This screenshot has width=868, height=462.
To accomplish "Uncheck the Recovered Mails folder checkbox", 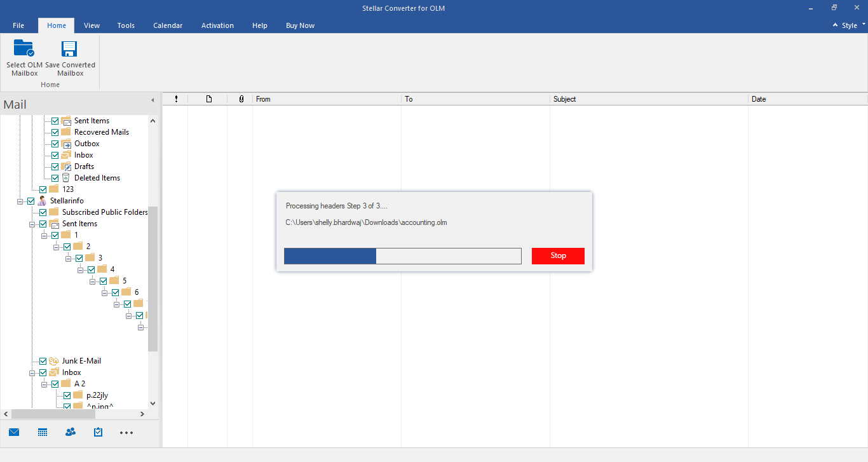I will (55, 132).
